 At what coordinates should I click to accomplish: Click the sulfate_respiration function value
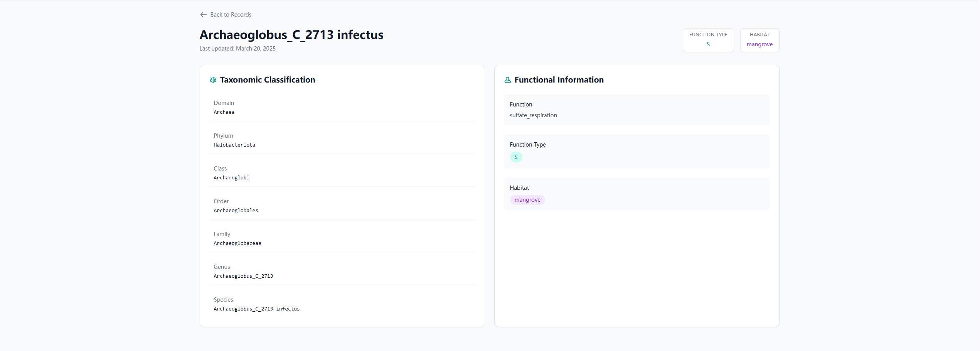(533, 115)
